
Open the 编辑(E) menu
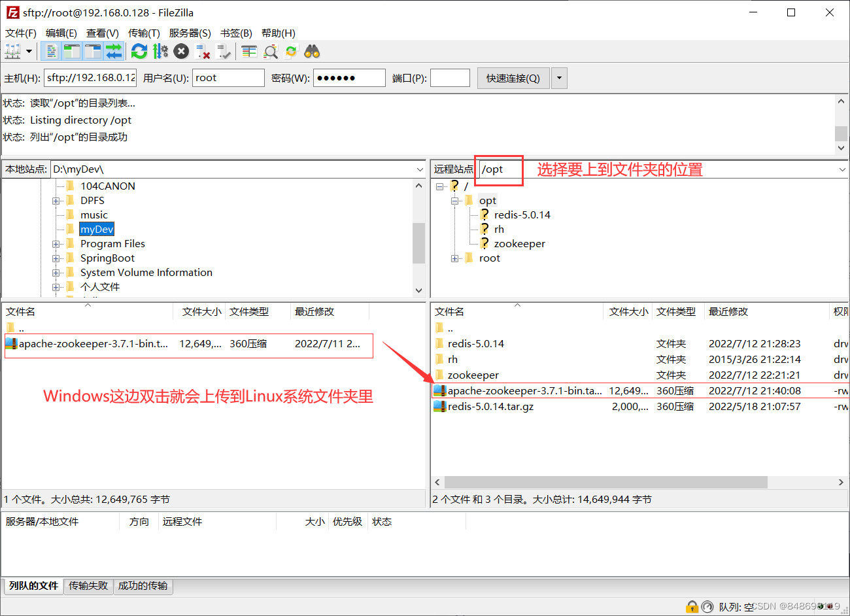[61, 33]
